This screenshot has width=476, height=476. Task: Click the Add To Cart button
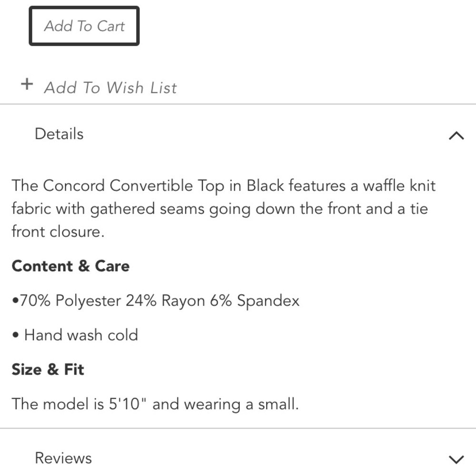tap(84, 26)
